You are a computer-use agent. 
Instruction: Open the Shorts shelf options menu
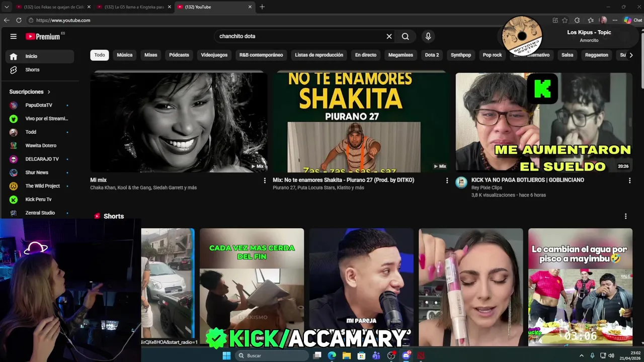[625, 216]
